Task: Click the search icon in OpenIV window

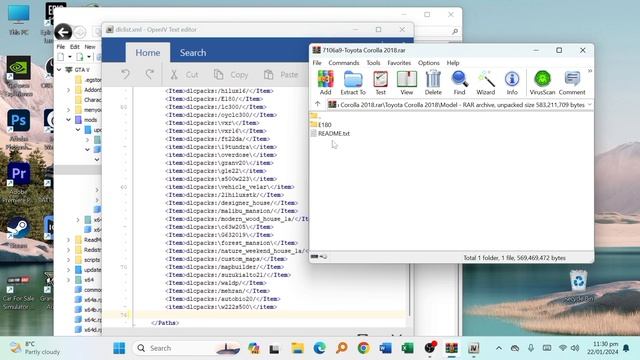Action: pyautogui.click(x=455, y=31)
